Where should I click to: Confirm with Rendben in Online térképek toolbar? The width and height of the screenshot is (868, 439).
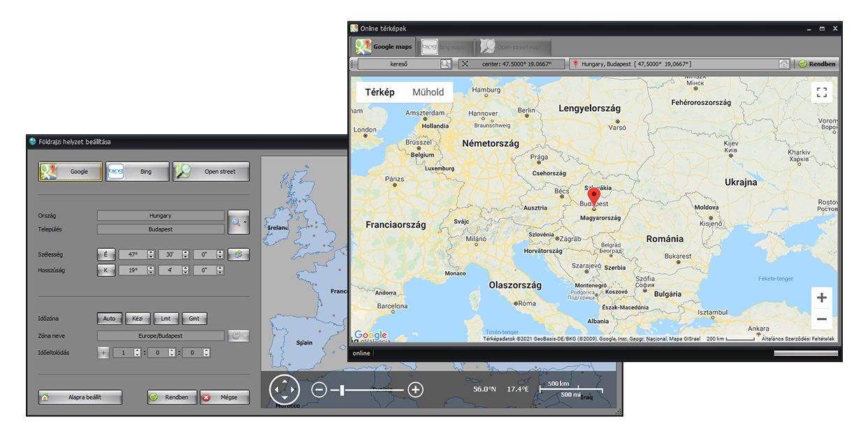click(x=817, y=64)
